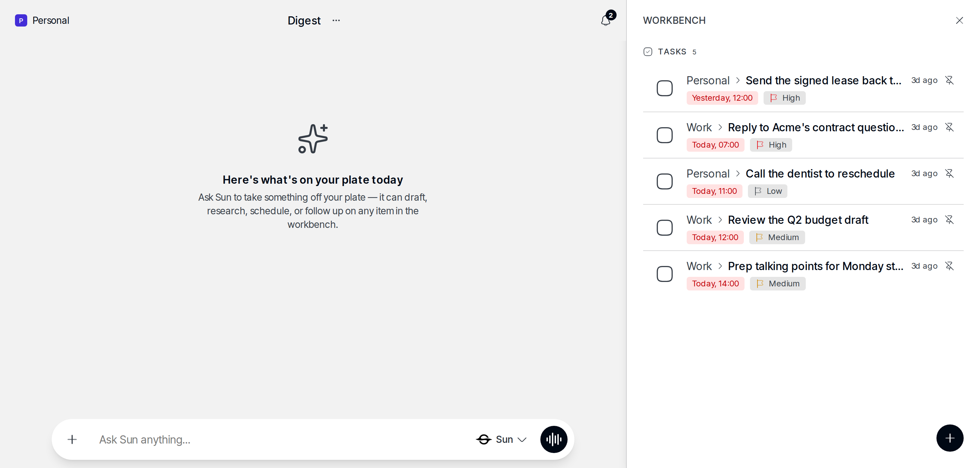Close the Workbench panel

click(x=959, y=20)
